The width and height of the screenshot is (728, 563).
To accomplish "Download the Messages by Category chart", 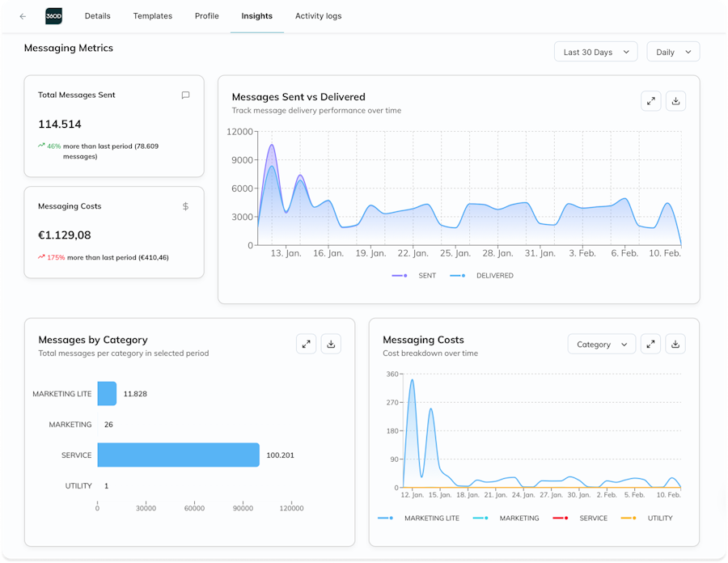I will click(331, 344).
